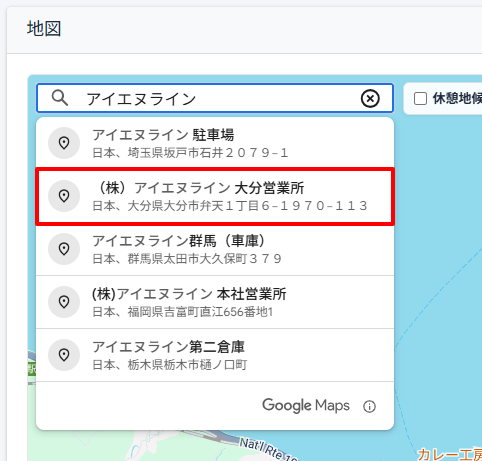Click the magnifier search icon

[60, 98]
